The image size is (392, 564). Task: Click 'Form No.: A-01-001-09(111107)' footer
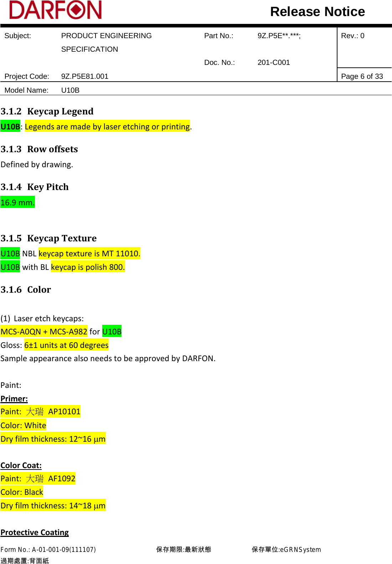pyautogui.click(x=48, y=549)
